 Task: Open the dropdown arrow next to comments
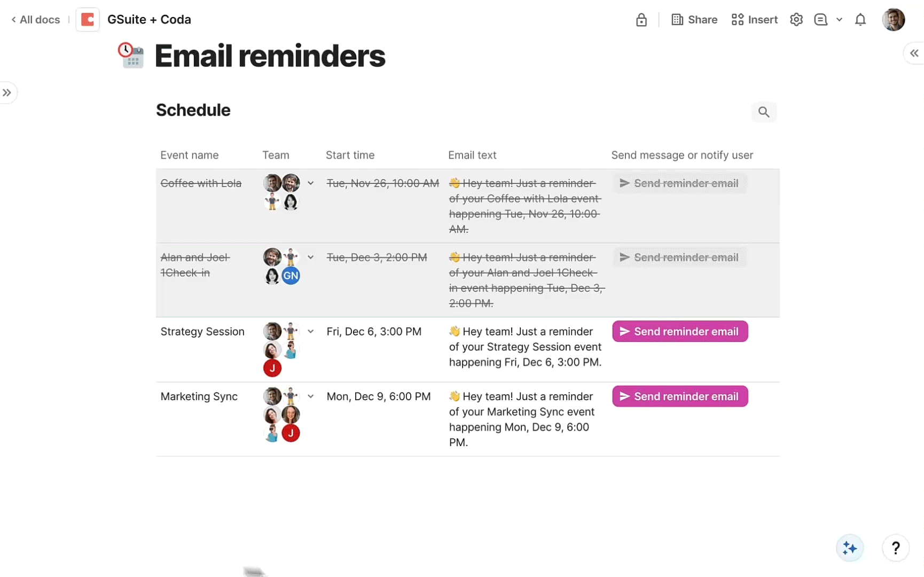coord(839,20)
